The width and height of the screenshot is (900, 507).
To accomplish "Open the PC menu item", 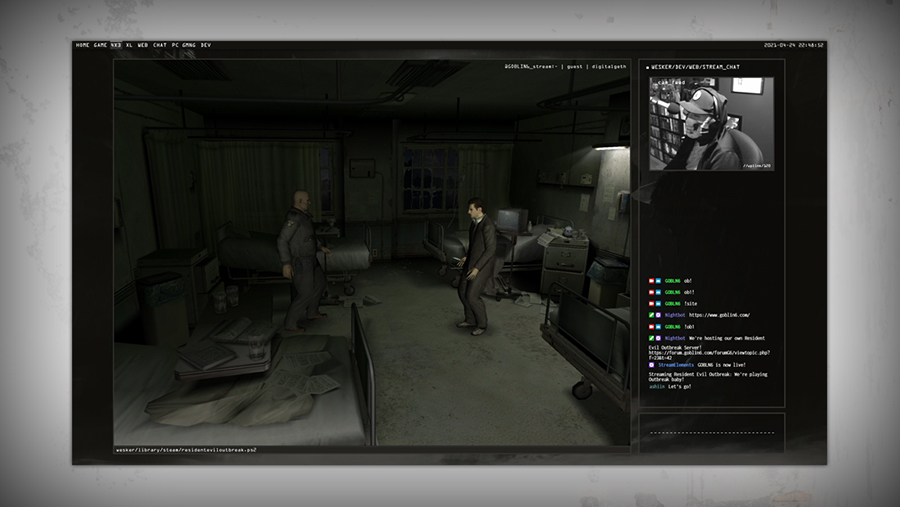I will (x=175, y=45).
